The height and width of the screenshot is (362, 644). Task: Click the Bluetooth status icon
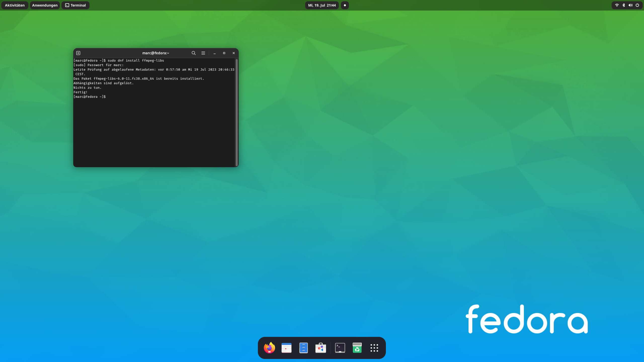[624, 5]
